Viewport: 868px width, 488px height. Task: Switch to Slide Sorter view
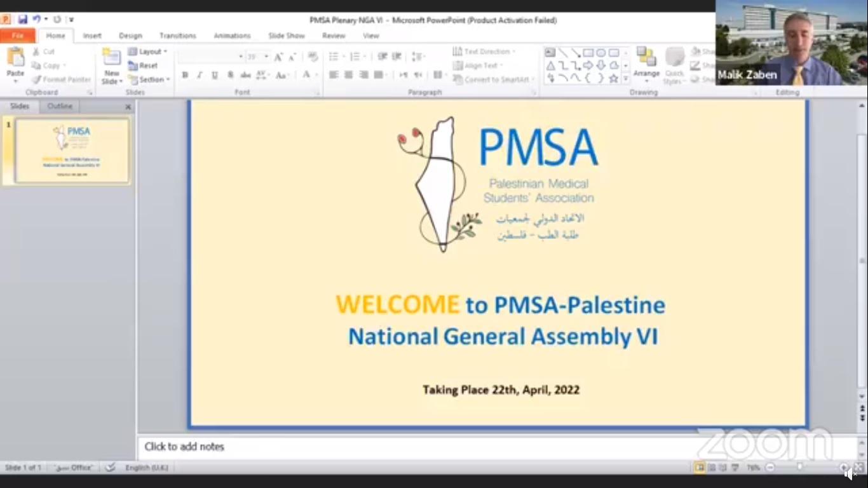point(712,468)
